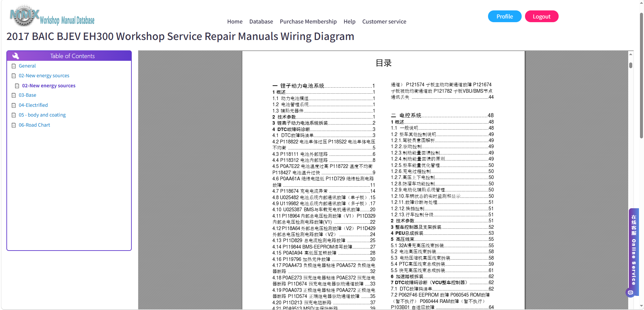Viewport: 644px width, 310px height.
Task: Select the bold 02-New energy sources sub-entry
Action: pos(49,86)
